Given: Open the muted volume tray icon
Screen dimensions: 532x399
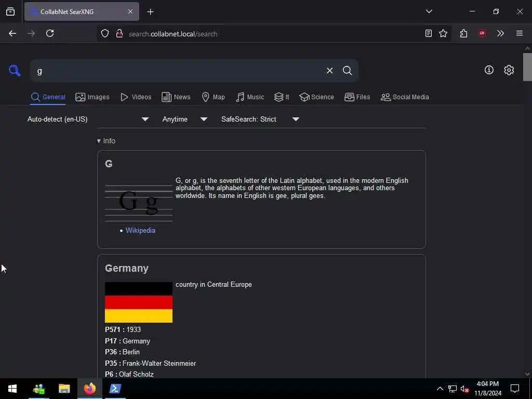Looking at the screenshot, I should [x=464, y=389].
